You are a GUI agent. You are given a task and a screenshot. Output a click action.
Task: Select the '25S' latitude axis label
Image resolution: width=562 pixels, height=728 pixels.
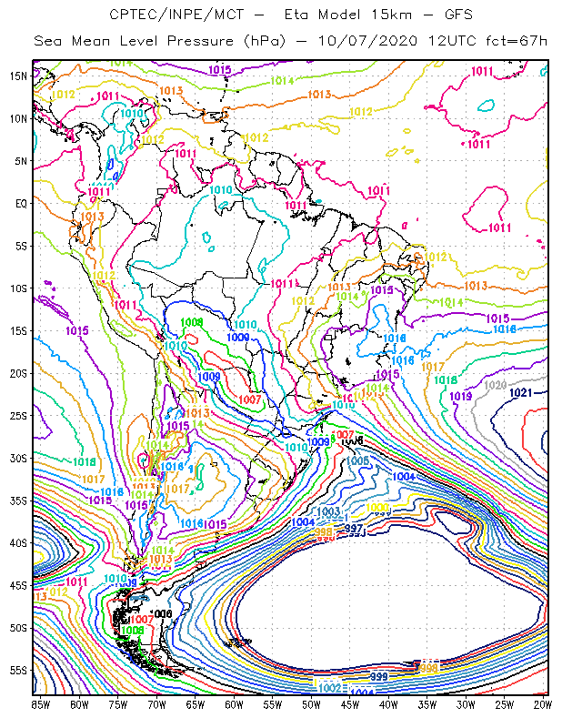18,416
